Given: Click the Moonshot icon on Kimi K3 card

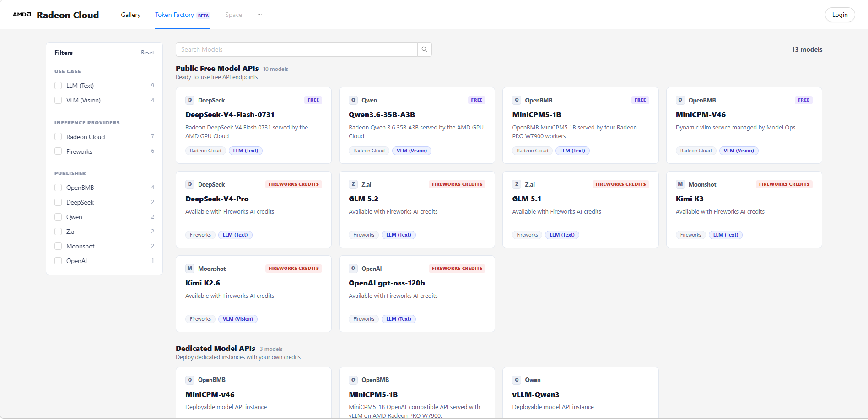Looking at the screenshot, I should pos(680,184).
